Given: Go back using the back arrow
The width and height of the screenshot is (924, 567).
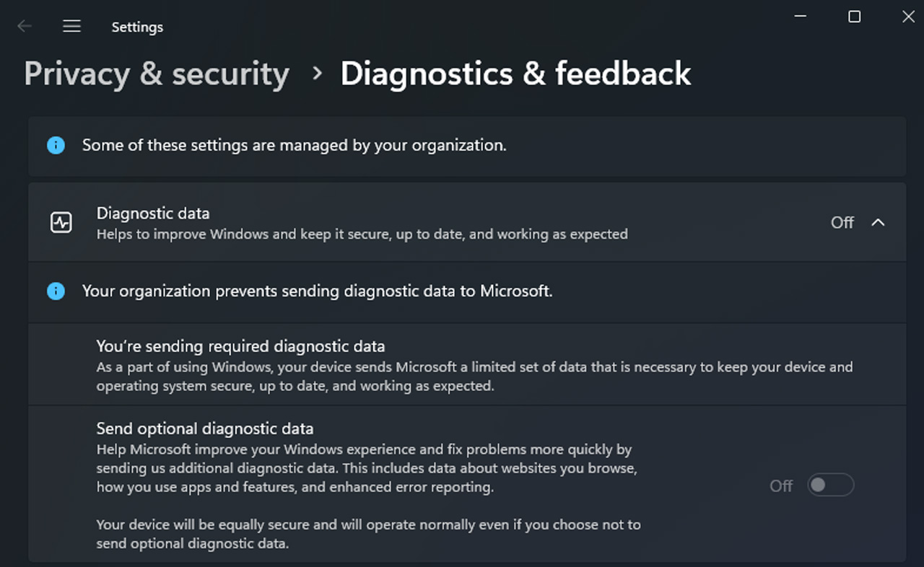Looking at the screenshot, I should pos(25,27).
